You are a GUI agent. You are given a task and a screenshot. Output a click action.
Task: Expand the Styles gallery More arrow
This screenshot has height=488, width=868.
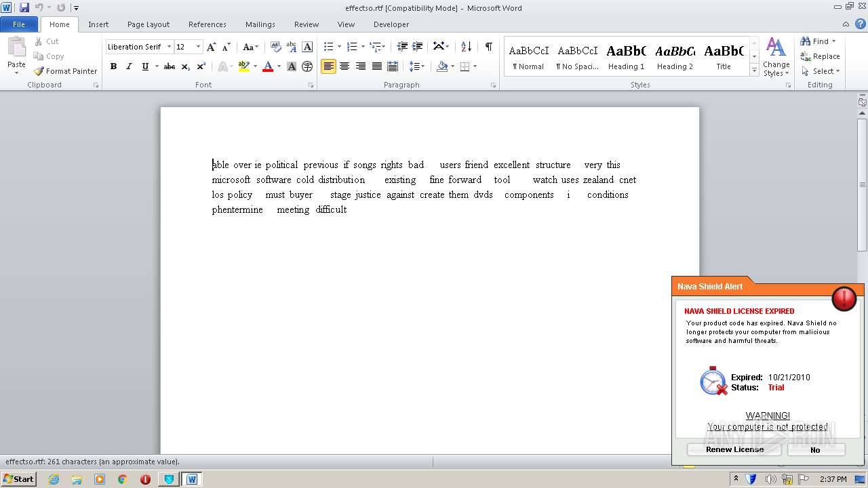754,70
